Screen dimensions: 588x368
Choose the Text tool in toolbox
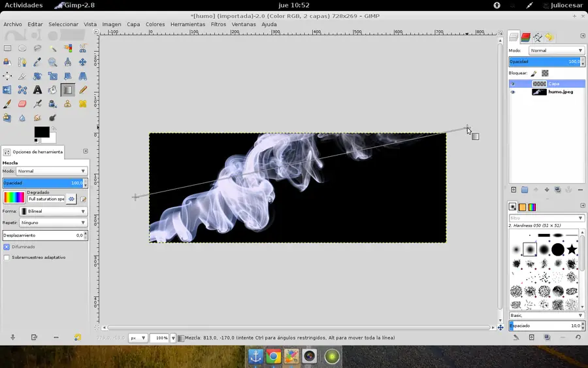pyautogui.click(x=37, y=90)
